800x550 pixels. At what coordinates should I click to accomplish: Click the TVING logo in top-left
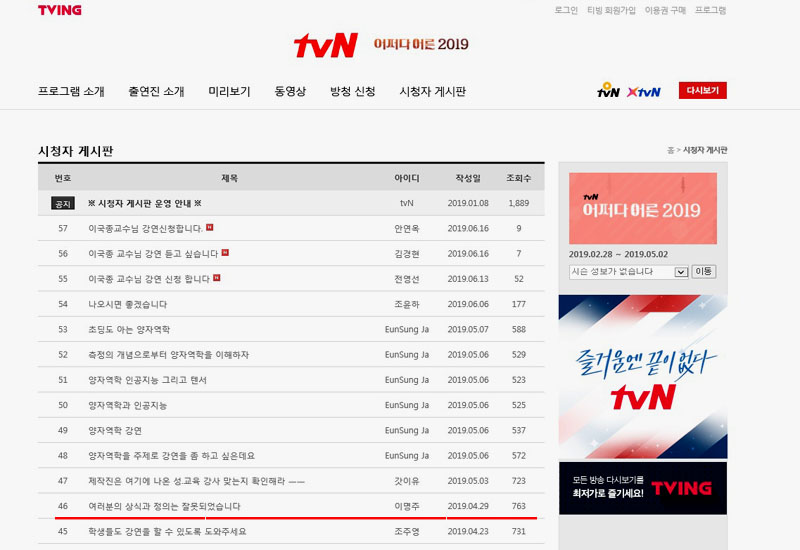[60, 10]
